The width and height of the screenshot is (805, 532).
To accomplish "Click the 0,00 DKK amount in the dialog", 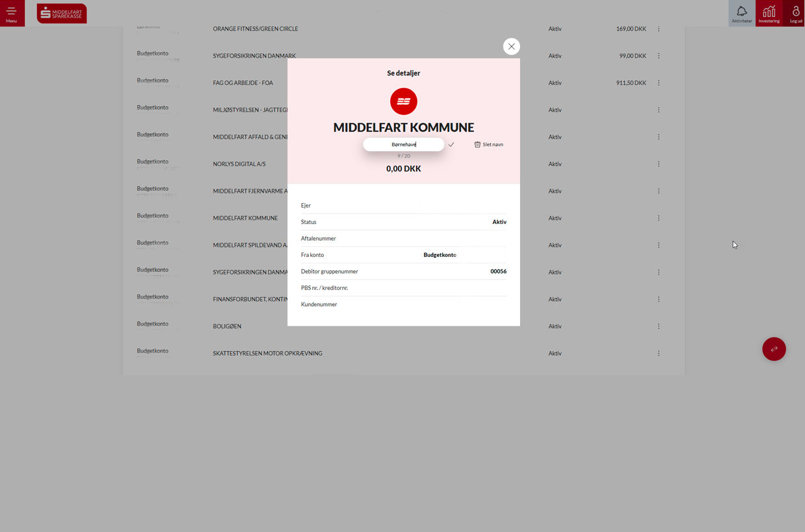I will (404, 169).
